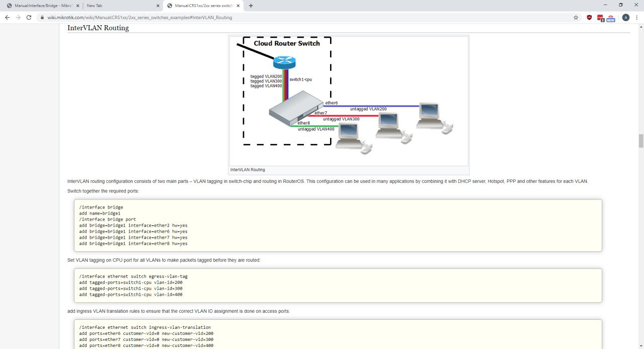644x349 pixels.
Task: Click the 'switch ingress-vlan-translation' code line
Action: [x=145, y=327]
